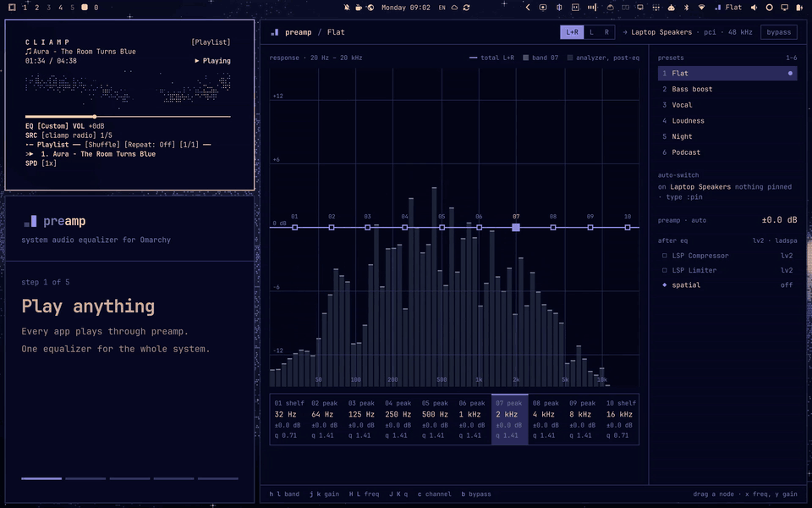Viewport: 812px width, 508px height.
Task: Open the Monday 09:02 clock
Action: 405,8
